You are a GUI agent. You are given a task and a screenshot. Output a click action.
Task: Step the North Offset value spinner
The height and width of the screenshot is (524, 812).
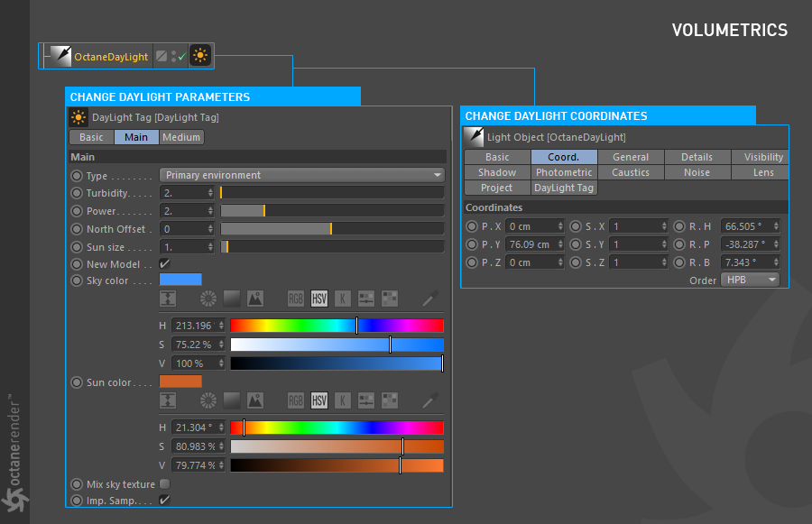(210, 229)
